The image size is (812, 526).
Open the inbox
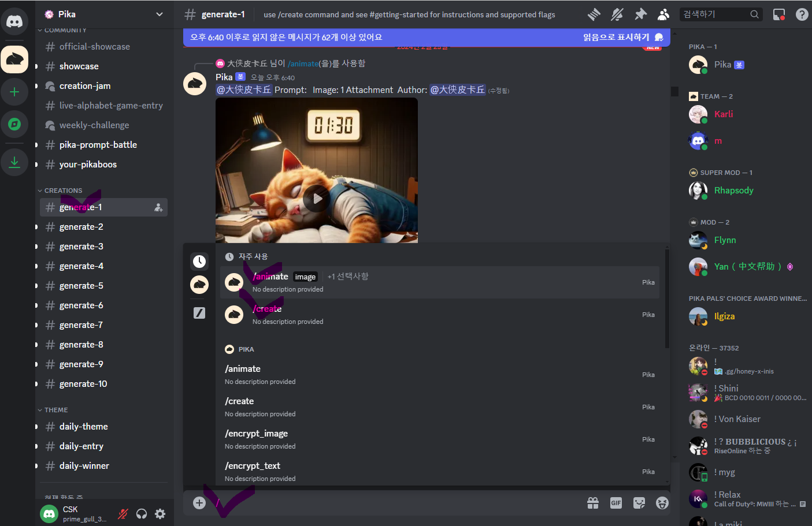779,14
